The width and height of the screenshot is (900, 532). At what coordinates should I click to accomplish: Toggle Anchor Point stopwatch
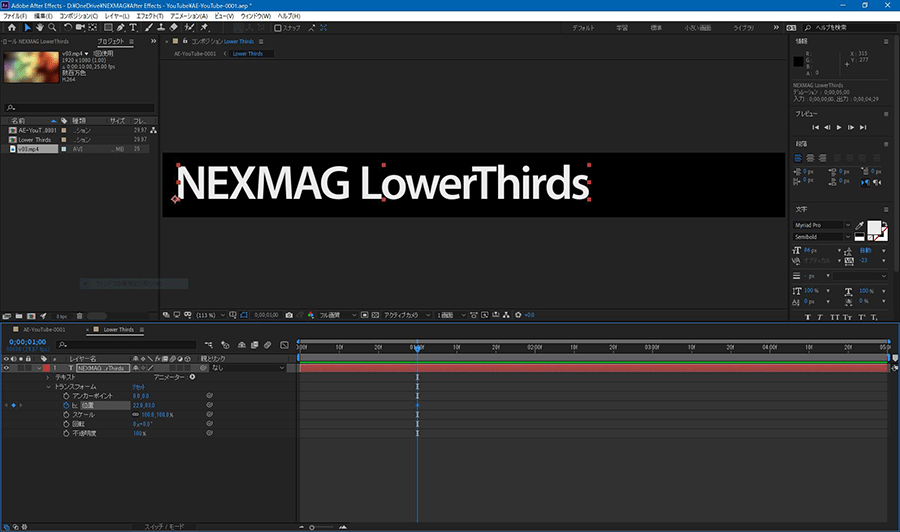click(x=66, y=396)
